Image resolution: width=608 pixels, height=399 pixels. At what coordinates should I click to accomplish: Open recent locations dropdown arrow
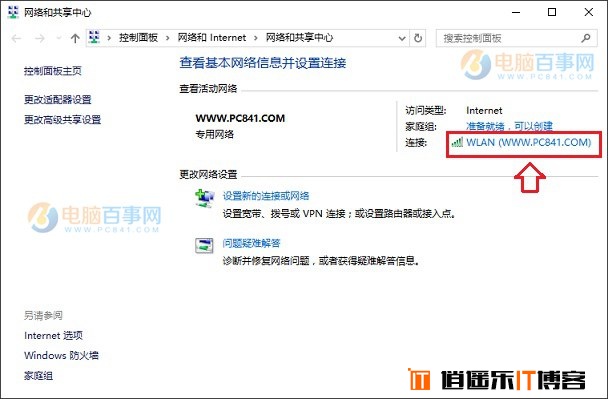click(59, 38)
